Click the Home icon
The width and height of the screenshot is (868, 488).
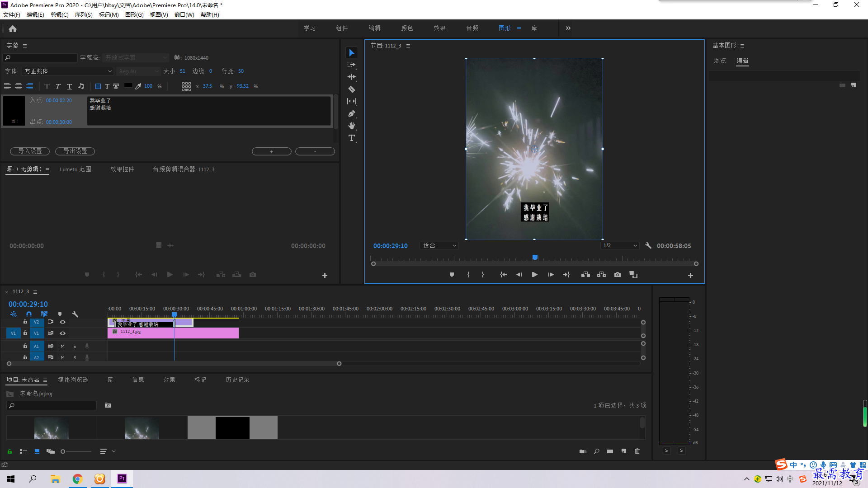[x=13, y=29]
